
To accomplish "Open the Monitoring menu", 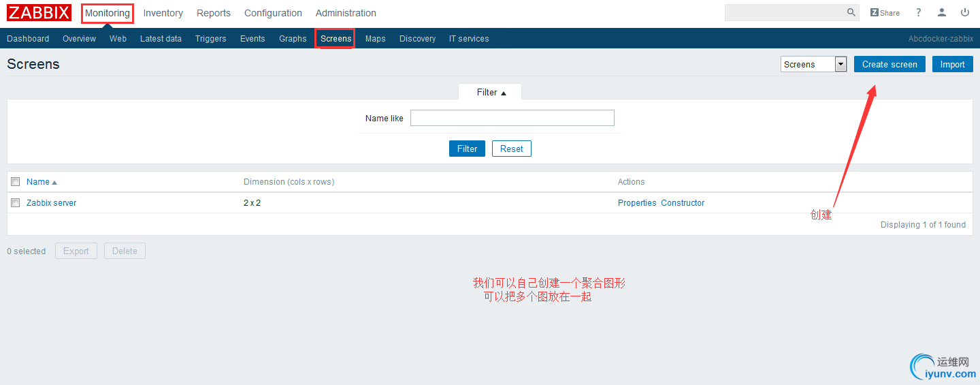I will (107, 13).
